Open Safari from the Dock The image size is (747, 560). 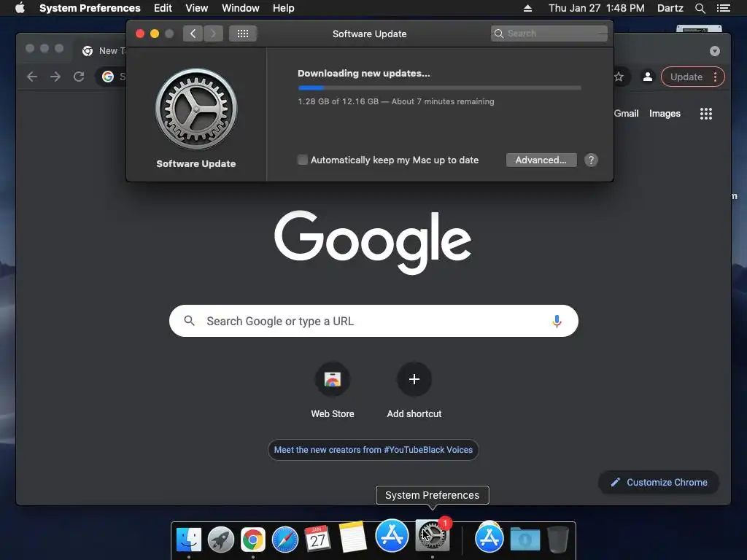[285, 540]
